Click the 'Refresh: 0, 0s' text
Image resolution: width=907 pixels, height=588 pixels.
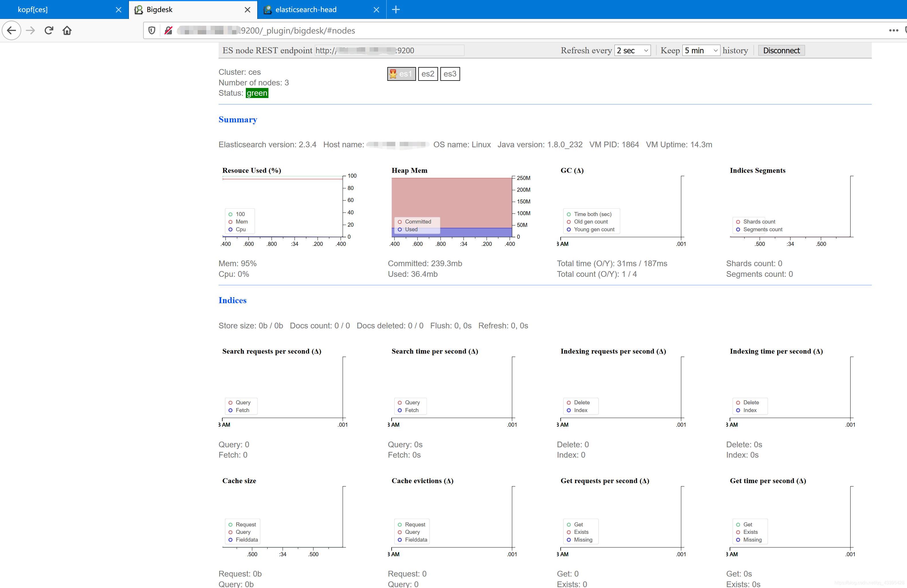pyautogui.click(x=503, y=326)
